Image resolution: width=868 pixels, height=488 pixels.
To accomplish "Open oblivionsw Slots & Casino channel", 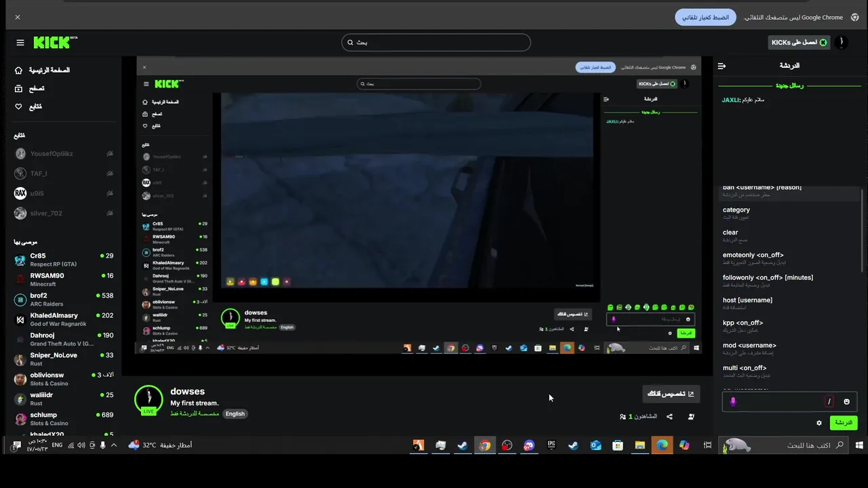I will pyautogui.click(x=64, y=379).
